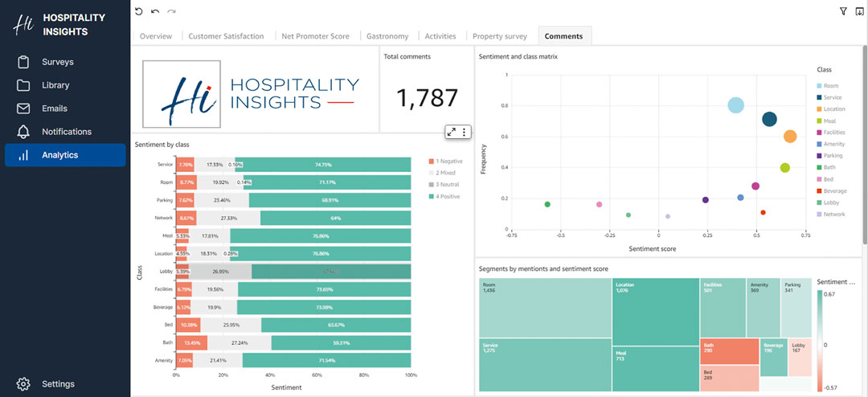This screenshot has width=868, height=397.
Task: Open Settings via the gear icon
Action: [x=24, y=384]
